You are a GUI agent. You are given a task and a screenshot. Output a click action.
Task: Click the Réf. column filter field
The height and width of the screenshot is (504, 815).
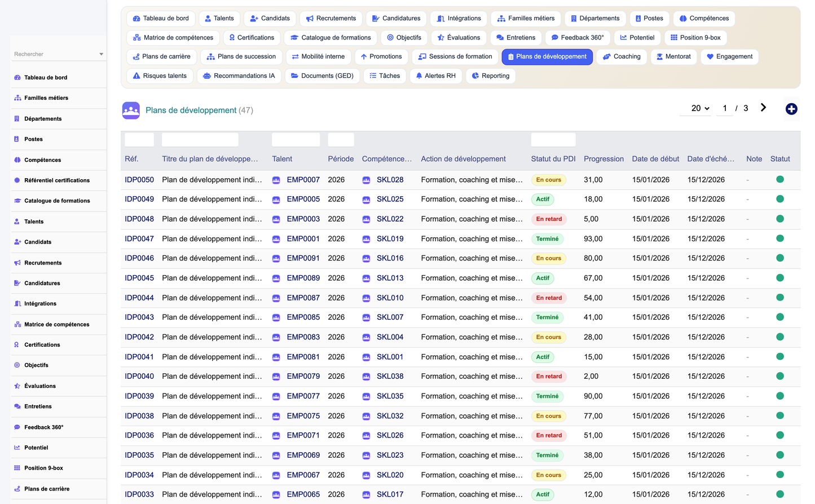(x=139, y=140)
